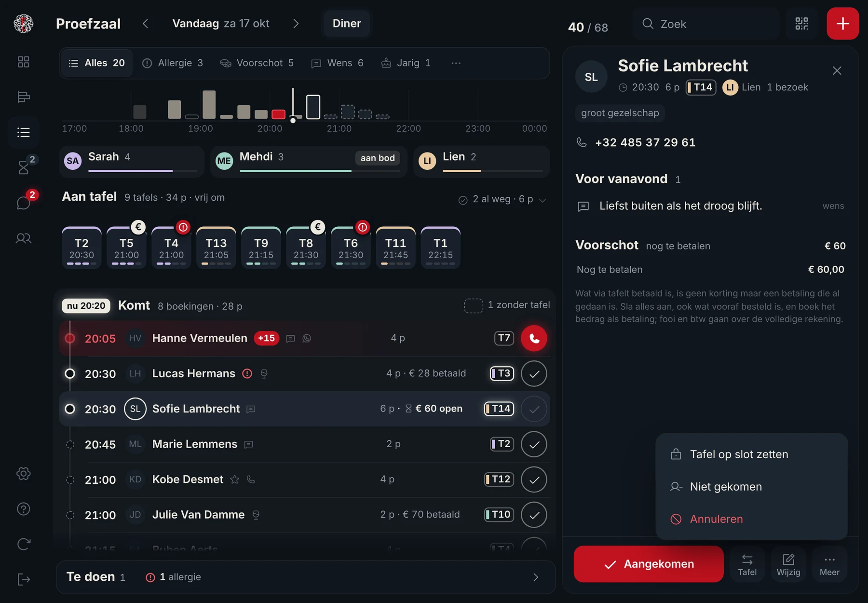Open Sarah's server card

[x=132, y=162]
